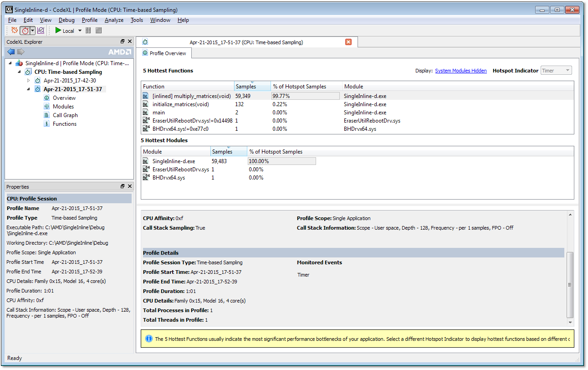Select session Apr-21-2015_17-42-30 in explorer

[x=70, y=81]
